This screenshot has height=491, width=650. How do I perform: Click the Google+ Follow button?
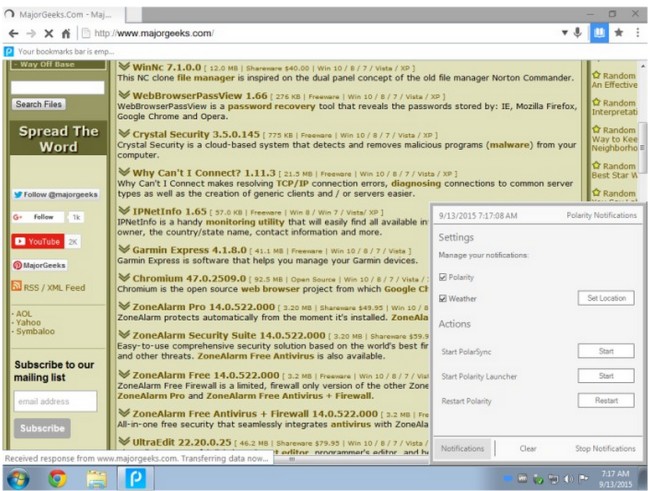coord(38,217)
